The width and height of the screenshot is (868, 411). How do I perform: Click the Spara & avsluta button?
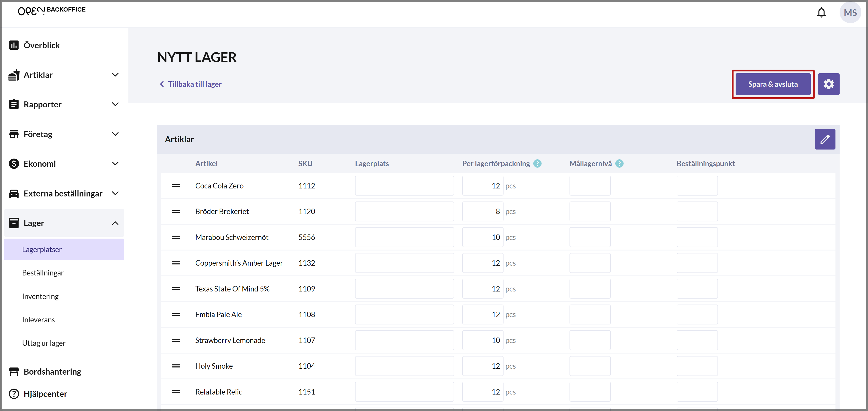[x=773, y=84]
